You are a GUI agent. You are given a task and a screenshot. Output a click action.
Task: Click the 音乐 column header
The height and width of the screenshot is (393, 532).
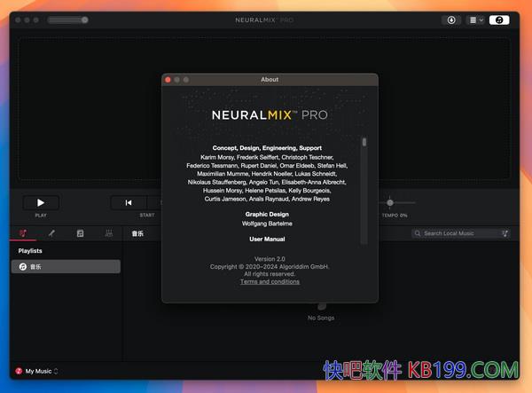coord(137,233)
